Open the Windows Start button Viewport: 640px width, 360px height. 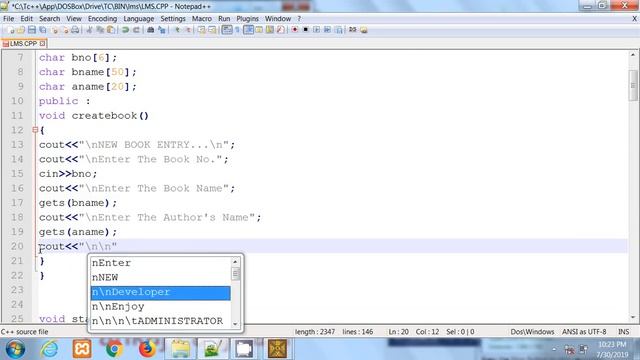click(15, 349)
